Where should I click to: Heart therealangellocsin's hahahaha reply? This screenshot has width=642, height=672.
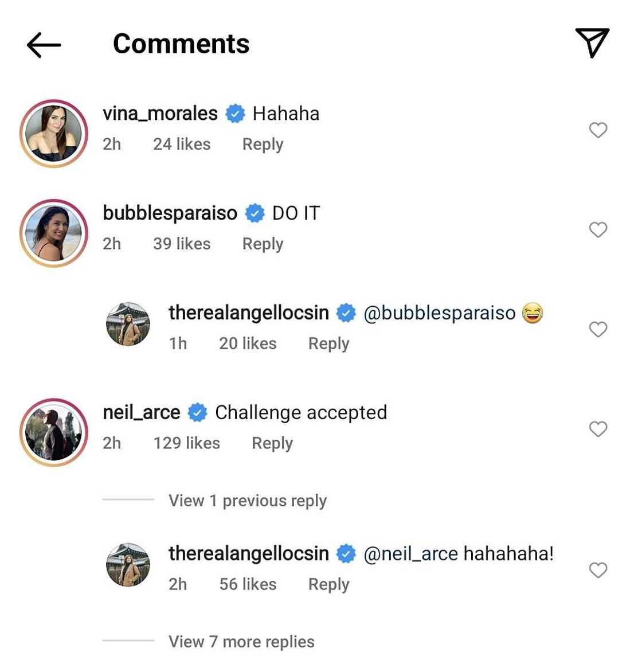(x=598, y=570)
